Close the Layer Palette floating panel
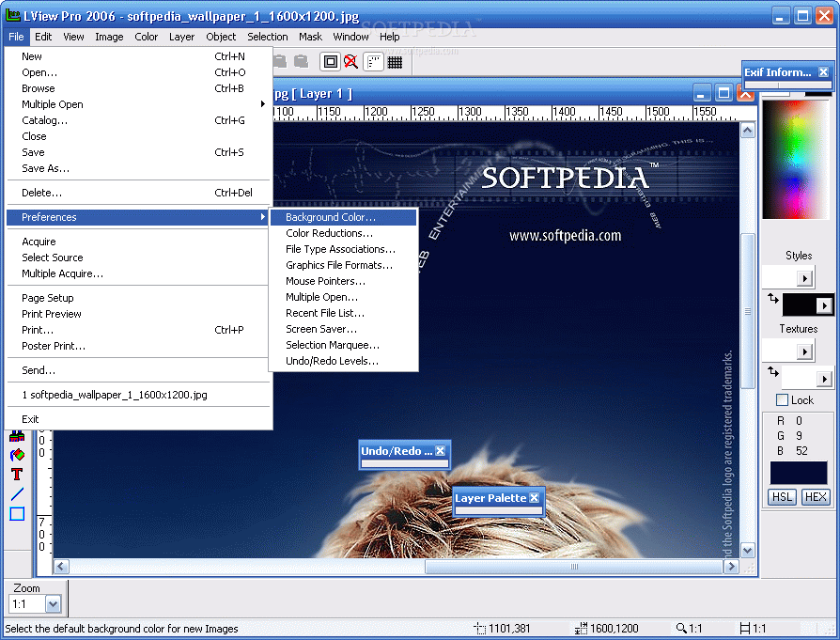Viewport: 840px width, 640px height. (x=534, y=498)
